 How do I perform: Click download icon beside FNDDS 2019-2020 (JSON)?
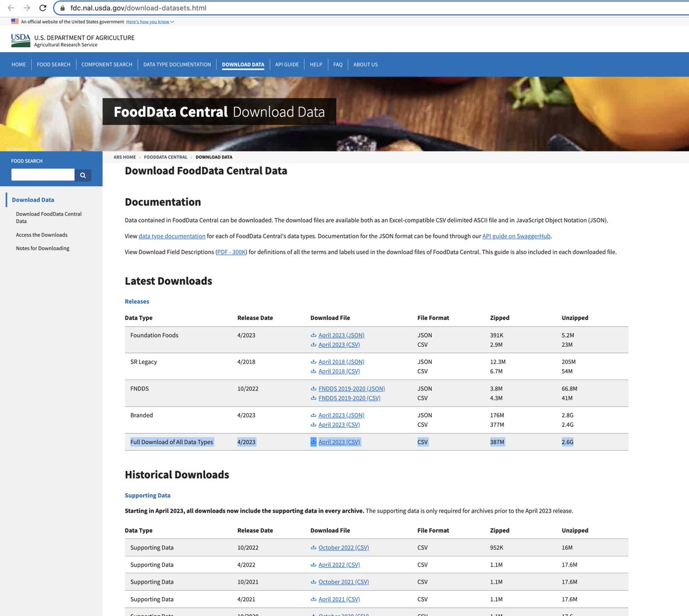coord(313,389)
